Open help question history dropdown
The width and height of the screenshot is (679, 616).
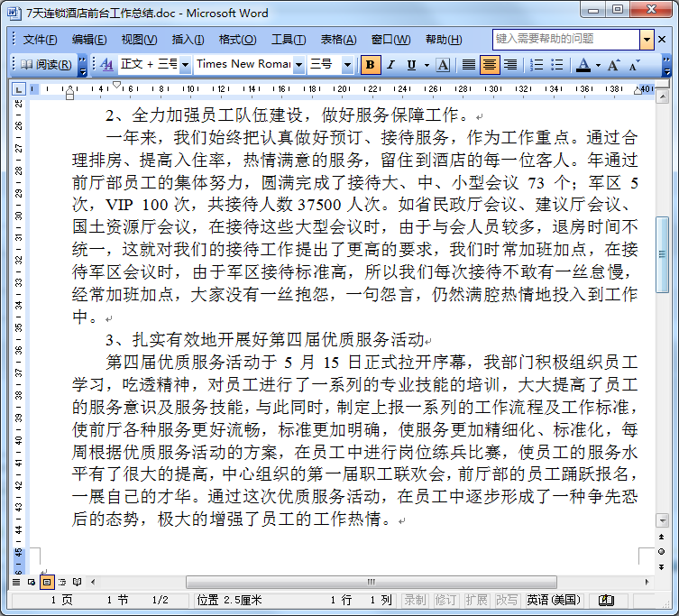pos(647,40)
